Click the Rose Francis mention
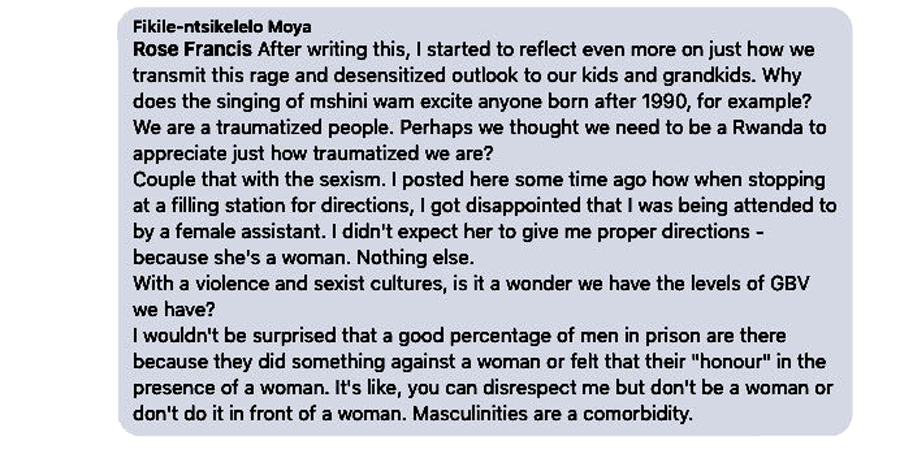The image size is (900, 471). (x=192, y=49)
